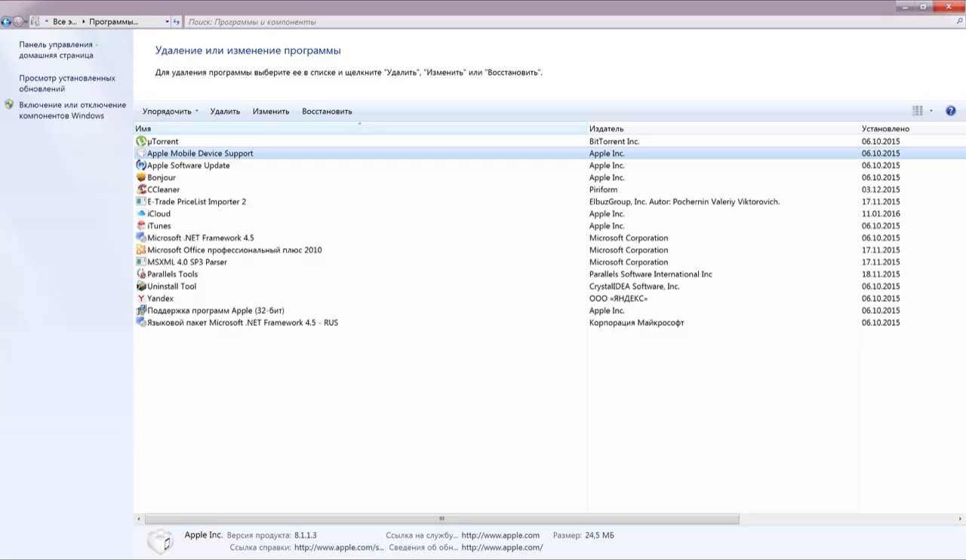Open Просмотр установленных обновлений link
The width and height of the screenshot is (966, 560).
click(67, 83)
